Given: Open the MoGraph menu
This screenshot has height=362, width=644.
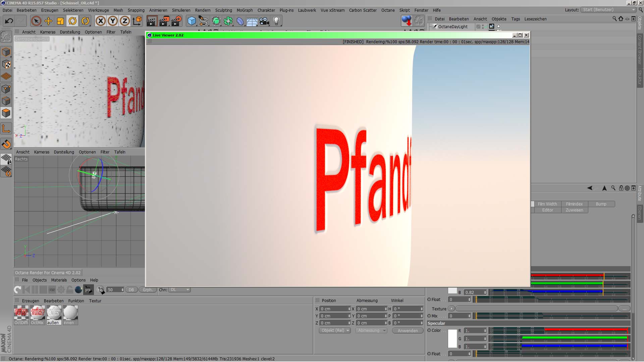Looking at the screenshot, I should pos(245,10).
